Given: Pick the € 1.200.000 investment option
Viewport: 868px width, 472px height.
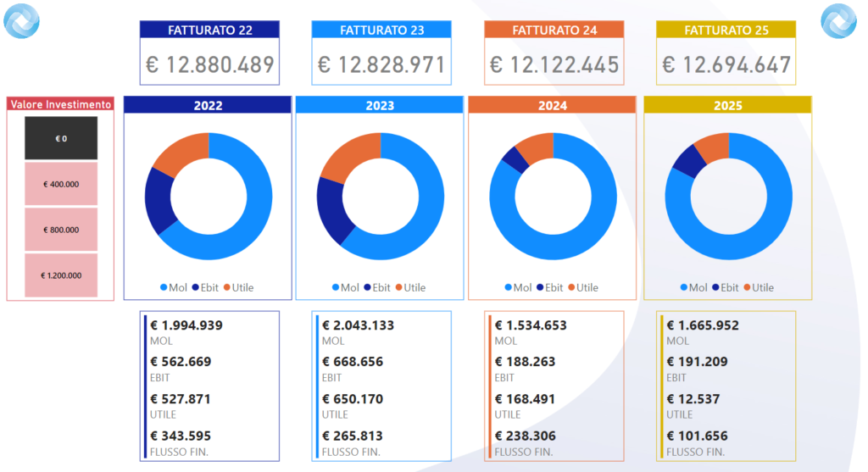Looking at the screenshot, I should pyautogui.click(x=61, y=275).
